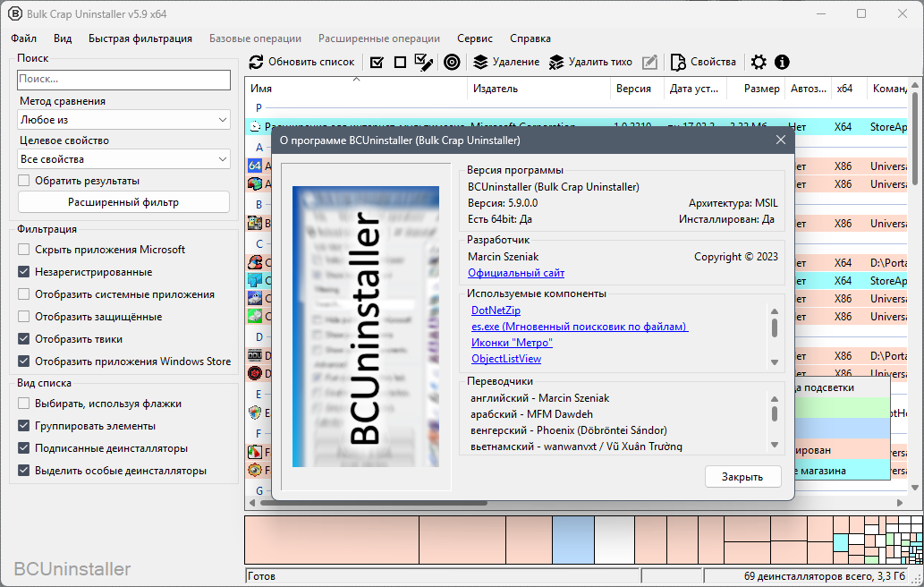Screen dimensions: 924x587
Task: Open settings with the gear icon
Action: [759, 62]
